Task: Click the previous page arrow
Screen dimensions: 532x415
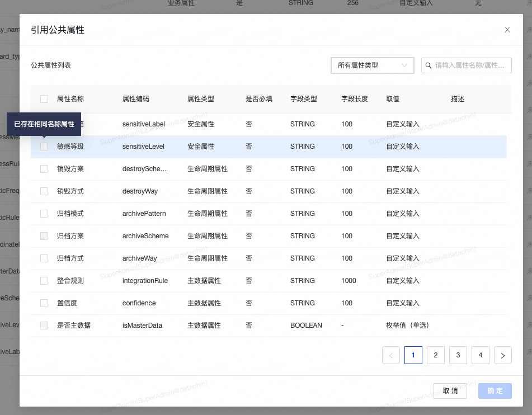Action: (x=391, y=355)
